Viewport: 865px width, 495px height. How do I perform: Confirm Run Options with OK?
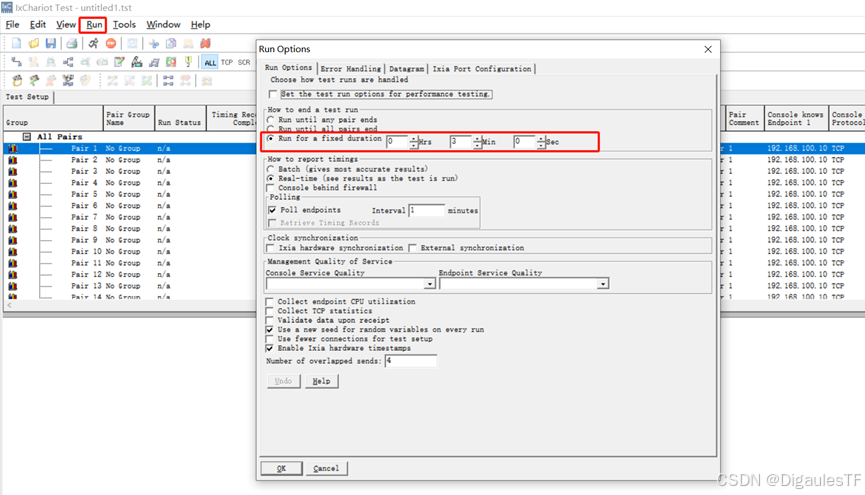click(x=281, y=469)
